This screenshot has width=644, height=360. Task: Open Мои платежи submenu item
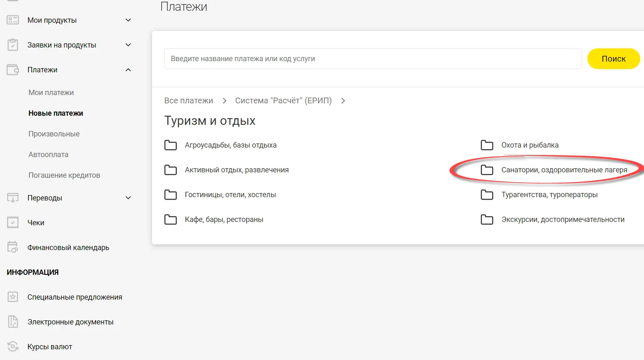coord(51,93)
